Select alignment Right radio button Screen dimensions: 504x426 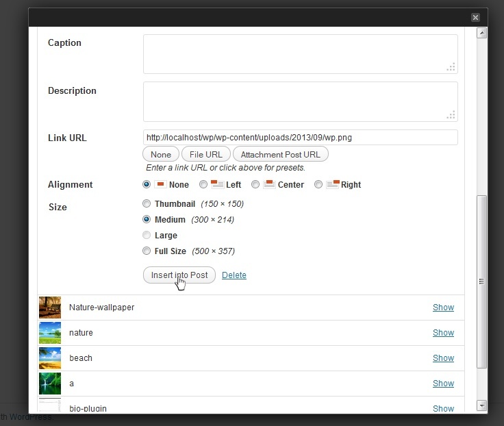[318, 184]
